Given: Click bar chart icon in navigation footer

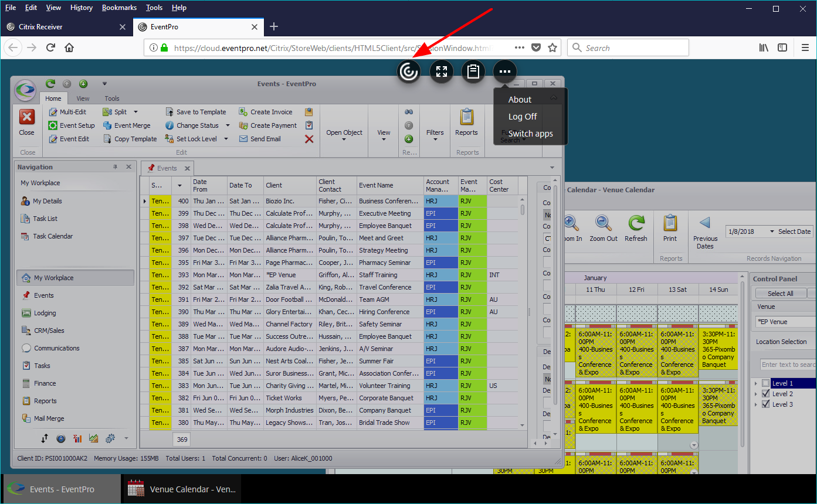Looking at the screenshot, I should 77,438.
